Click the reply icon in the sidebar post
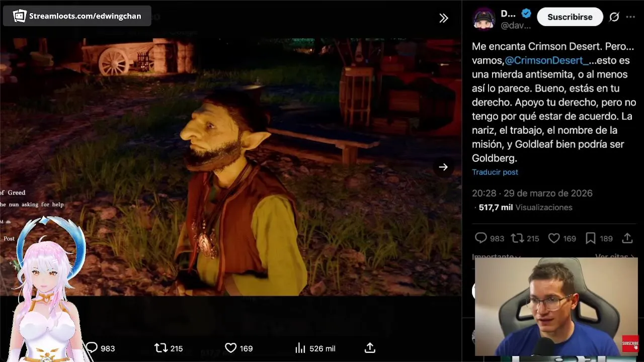 pos(481,238)
